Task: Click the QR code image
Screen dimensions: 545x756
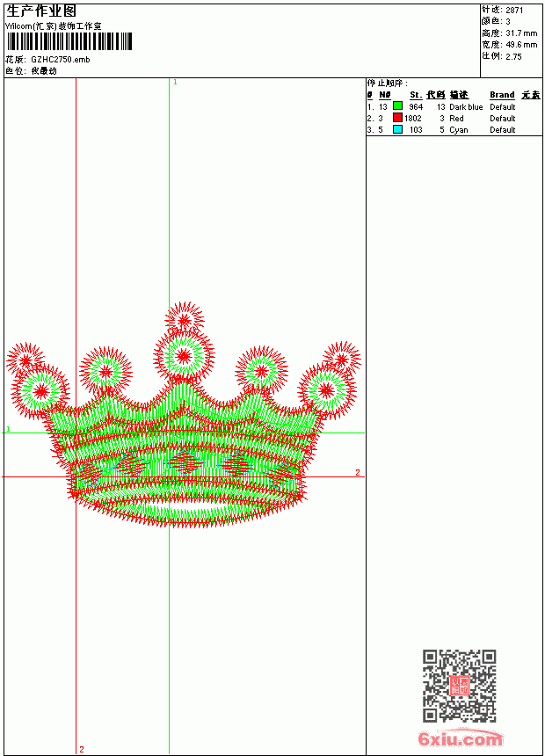Action: pos(459,686)
